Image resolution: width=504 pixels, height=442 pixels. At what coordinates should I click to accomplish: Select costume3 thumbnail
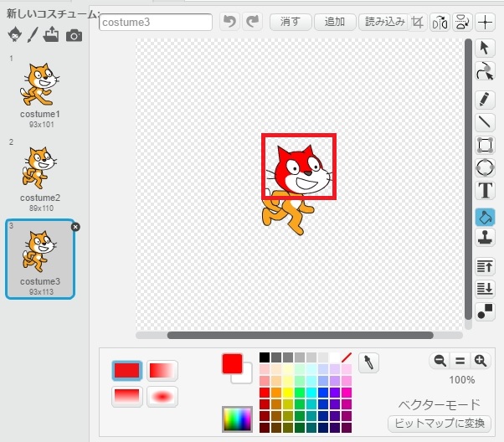click(40, 260)
